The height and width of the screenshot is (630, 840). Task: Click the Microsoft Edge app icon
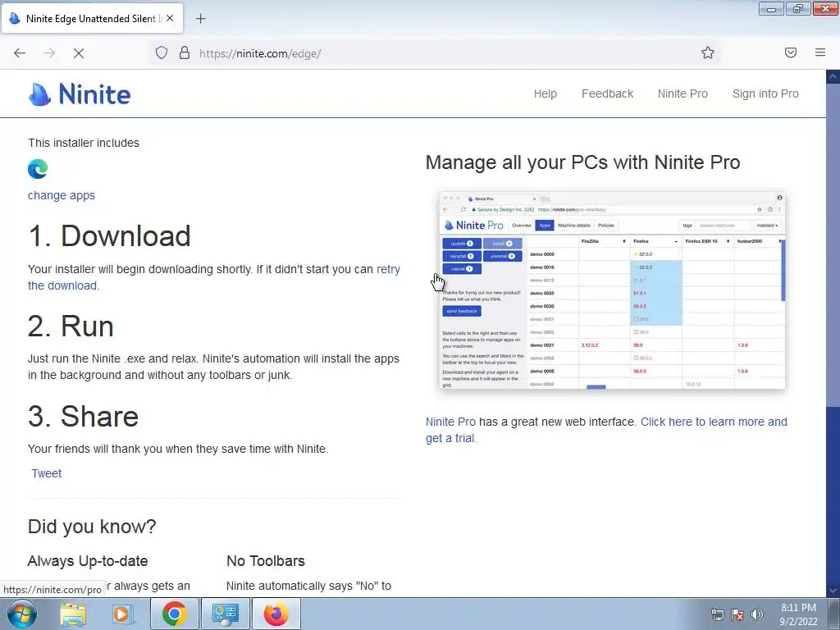pyautogui.click(x=38, y=169)
